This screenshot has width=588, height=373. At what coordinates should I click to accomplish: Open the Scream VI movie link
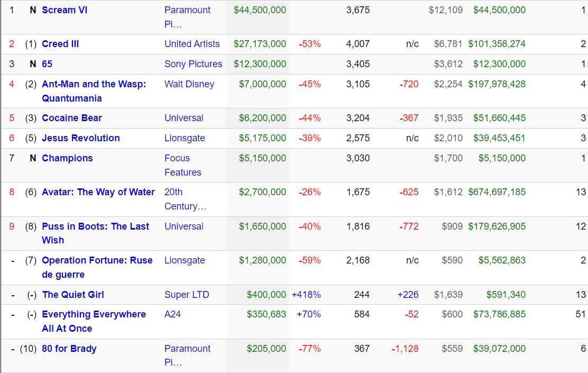click(x=65, y=10)
